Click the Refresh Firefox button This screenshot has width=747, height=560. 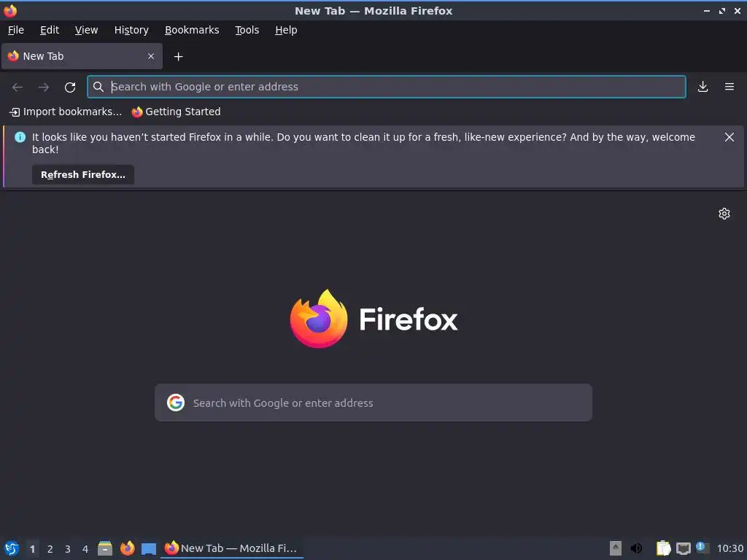click(83, 175)
